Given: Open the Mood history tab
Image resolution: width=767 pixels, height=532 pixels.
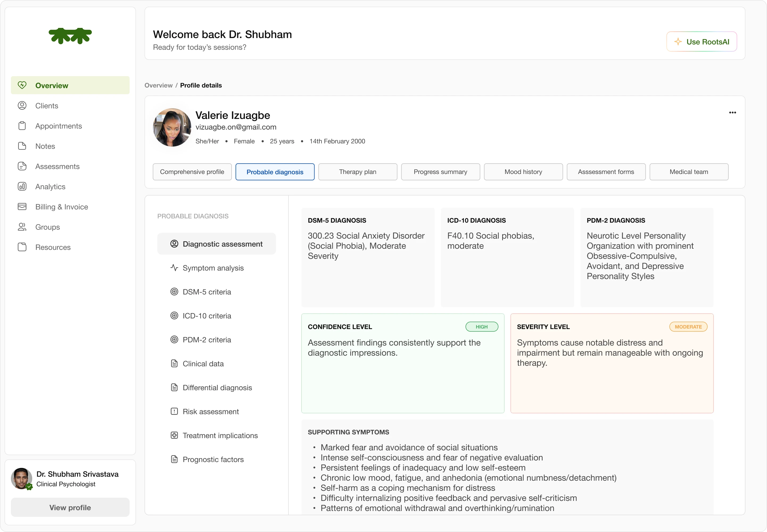Looking at the screenshot, I should [523, 172].
